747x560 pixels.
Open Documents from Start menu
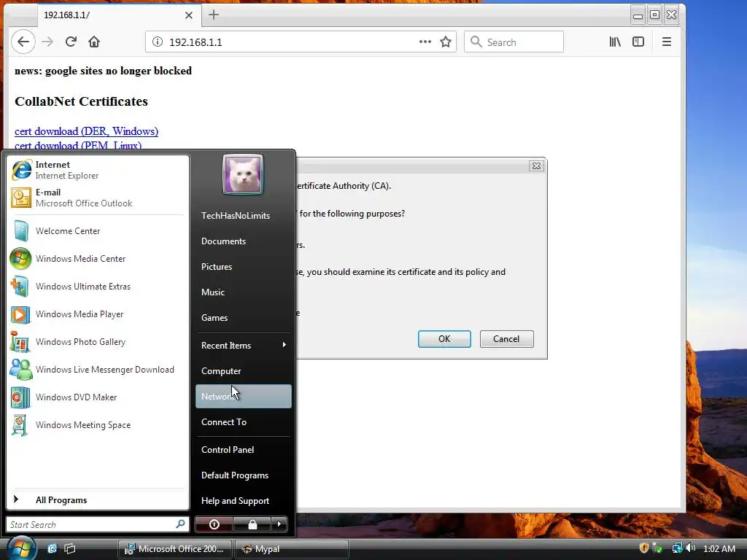click(x=243, y=241)
